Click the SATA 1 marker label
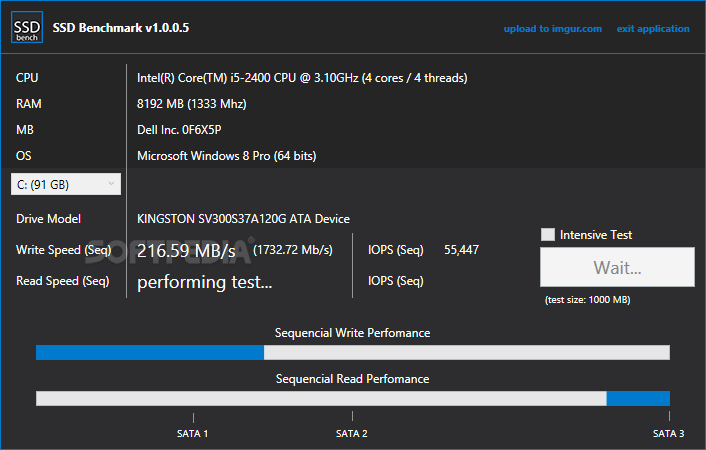Viewport: 706px width, 450px height. coord(193,433)
